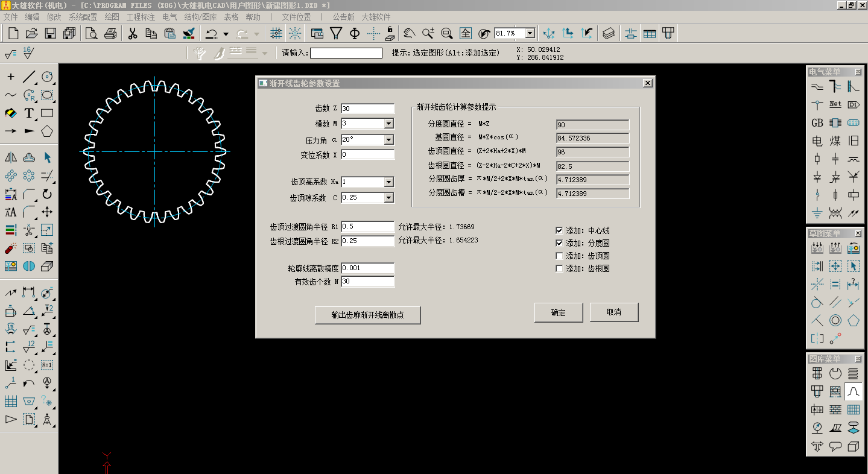
Task: Open the 模数 M dropdown
Action: click(x=390, y=124)
